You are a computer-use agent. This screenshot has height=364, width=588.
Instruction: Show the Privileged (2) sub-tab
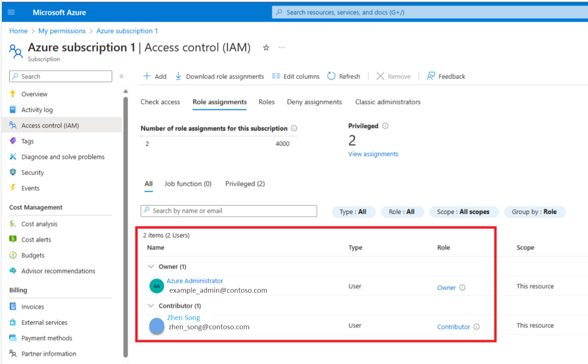point(245,184)
